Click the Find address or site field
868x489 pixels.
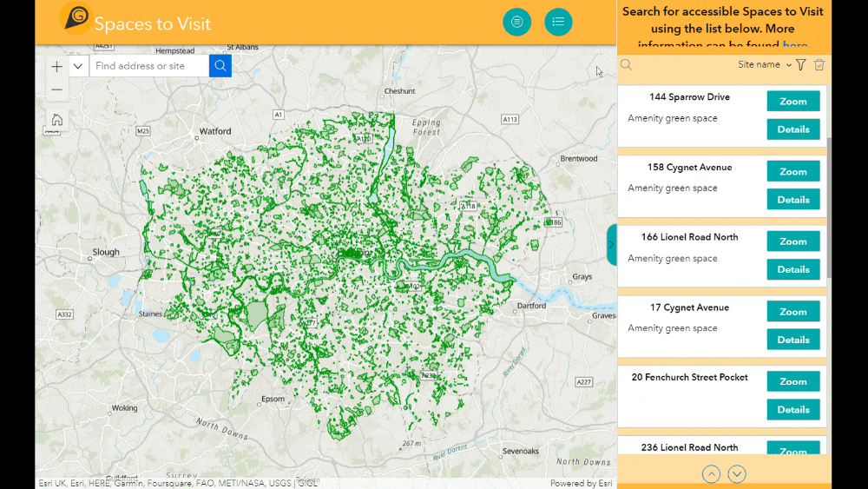tap(149, 66)
